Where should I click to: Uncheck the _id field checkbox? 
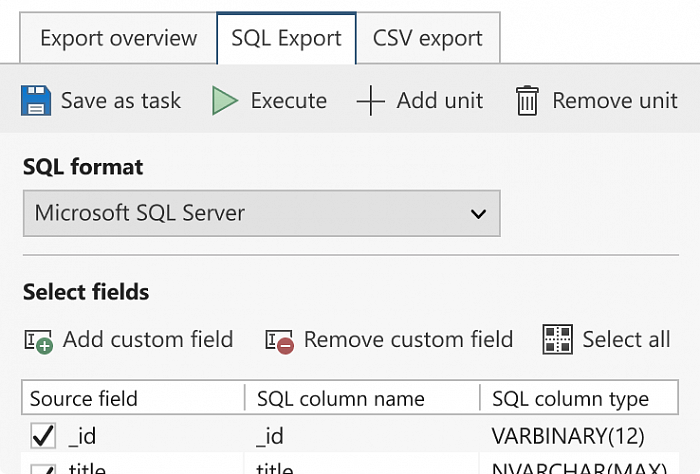tap(43, 436)
